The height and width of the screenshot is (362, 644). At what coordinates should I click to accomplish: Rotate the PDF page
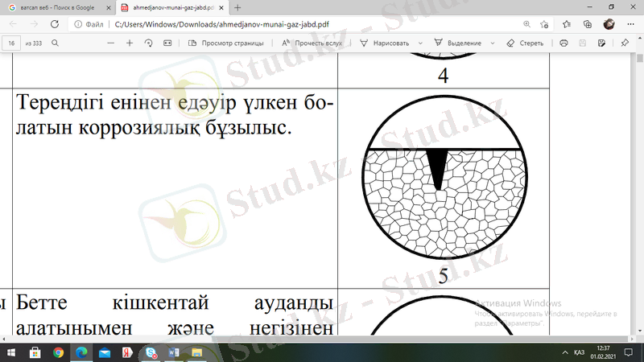[148, 43]
